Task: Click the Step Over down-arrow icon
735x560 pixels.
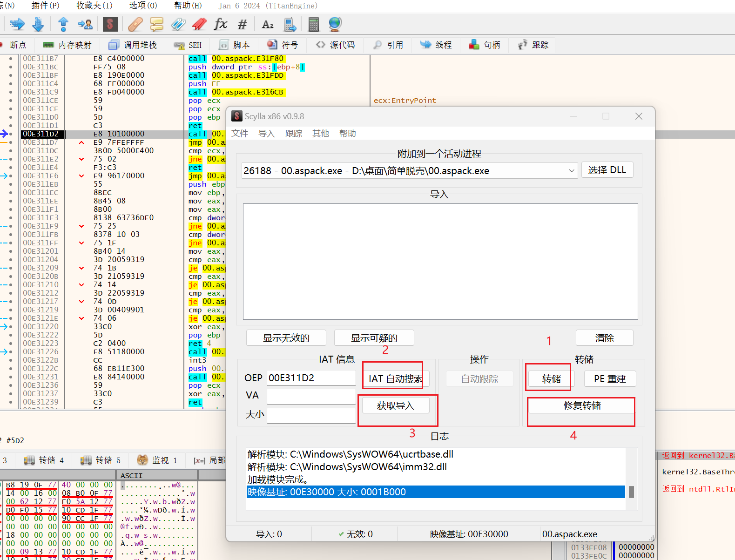Action: click(38, 24)
